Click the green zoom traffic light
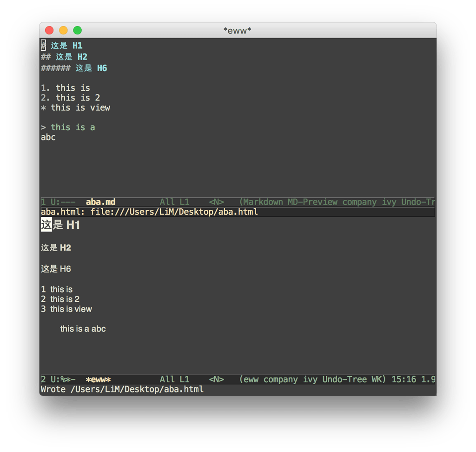 77,29
